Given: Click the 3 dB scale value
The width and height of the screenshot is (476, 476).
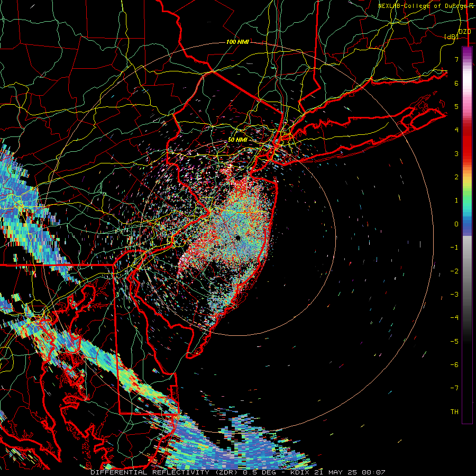Looking at the screenshot, I should click(456, 153).
